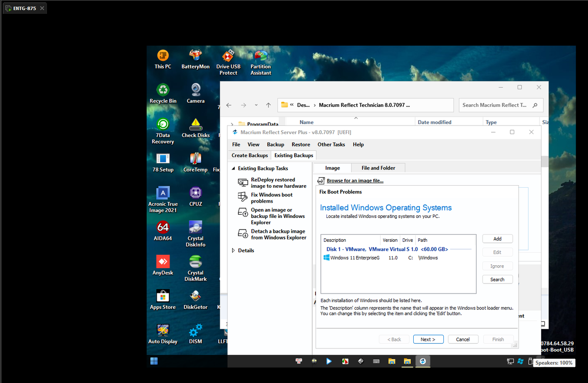Go up one folder in Explorer
This screenshot has height=383, width=588.
pyautogui.click(x=268, y=105)
